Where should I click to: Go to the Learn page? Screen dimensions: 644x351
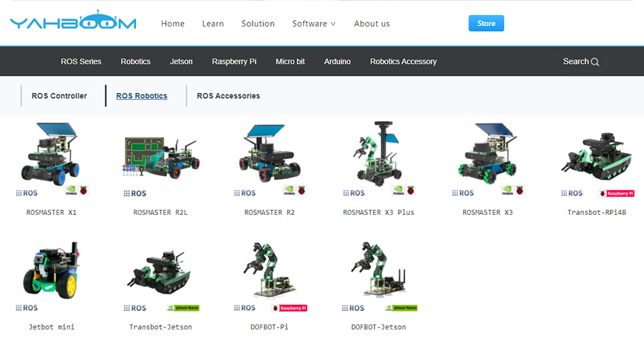click(213, 24)
